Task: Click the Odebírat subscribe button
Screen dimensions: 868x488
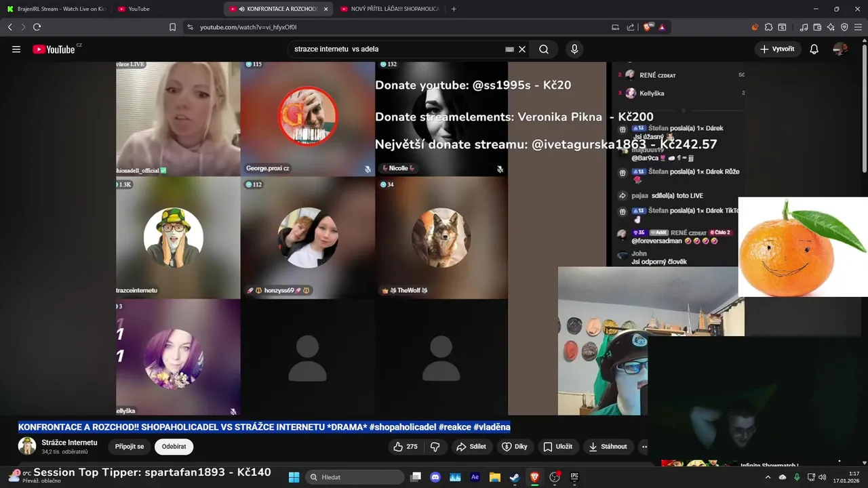Action: (174, 447)
